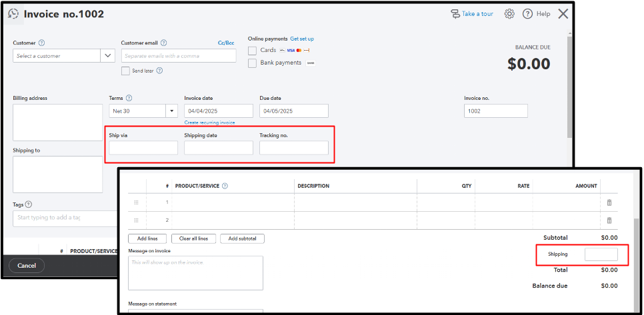
Task: Click the Cancel button
Action: pyautogui.click(x=27, y=266)
